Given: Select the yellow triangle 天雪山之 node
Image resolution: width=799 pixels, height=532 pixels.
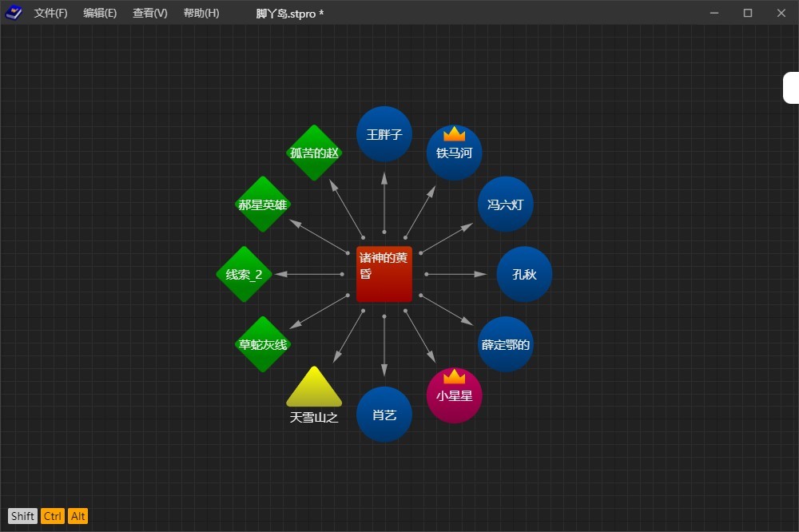Looking at the screenshot, I should pos(314,391).
